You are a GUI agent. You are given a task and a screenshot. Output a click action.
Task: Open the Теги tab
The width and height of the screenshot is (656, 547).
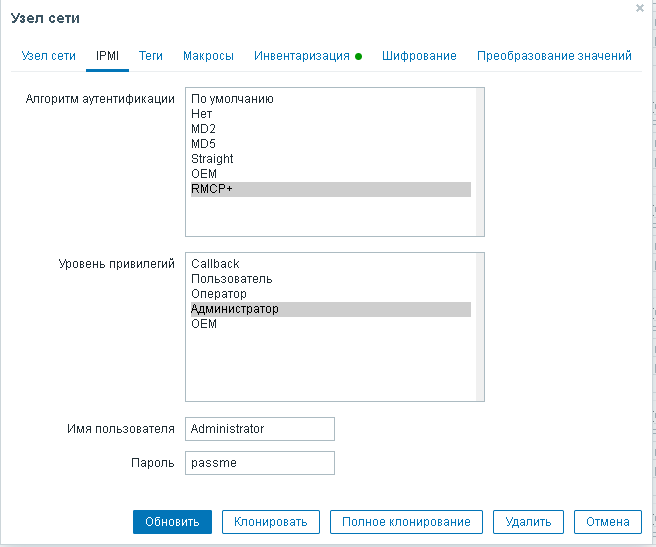pyautogui.click(x=151, y=56)
